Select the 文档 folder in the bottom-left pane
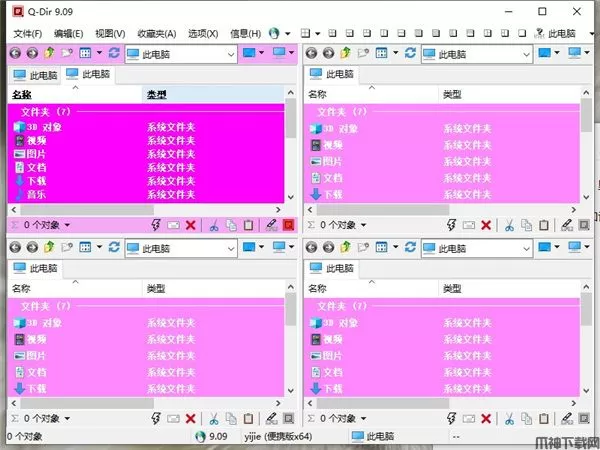600x450 pixels. pyautogui.click(x=31, y=372)
